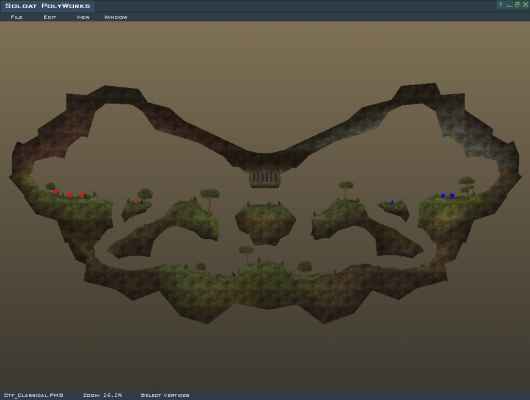Click the Select Vertices tool label

pos(165,395)
